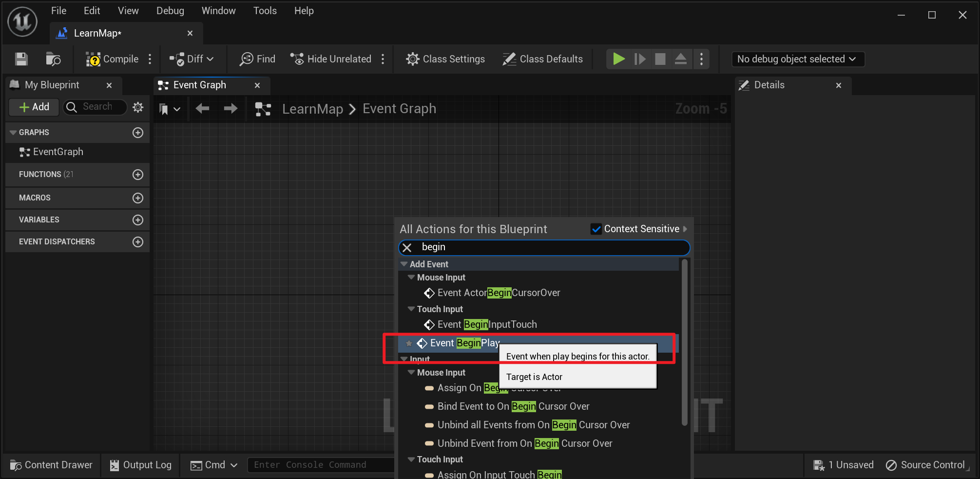980x479 pixels.
Task: Open the Diff dropdown
Action: 192,59
